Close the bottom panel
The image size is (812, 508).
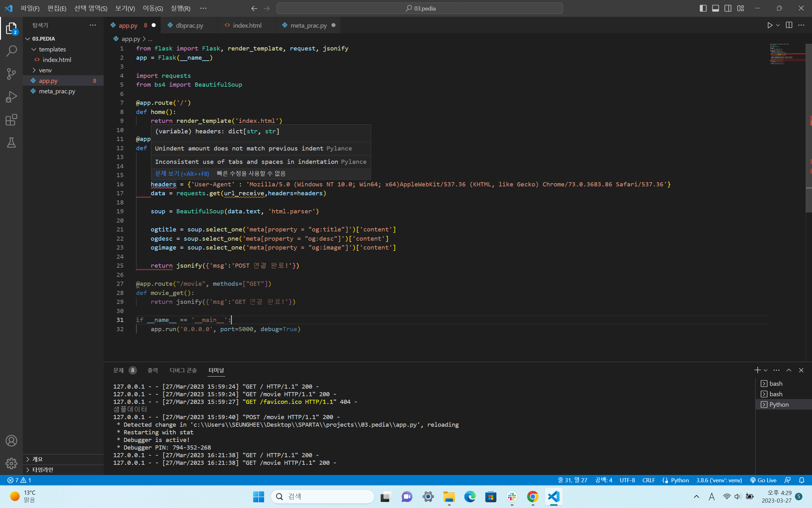coord(801,370)
